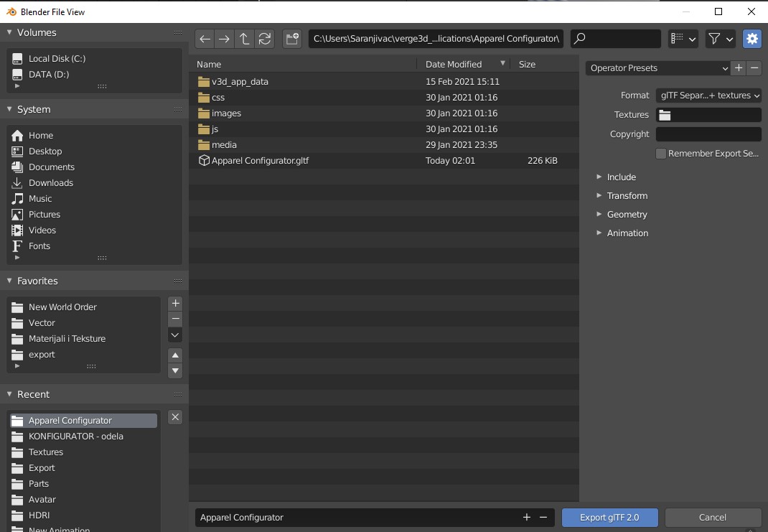Create a new directory
The width and height of the screenshot is (768, 532).
[292, 39]
